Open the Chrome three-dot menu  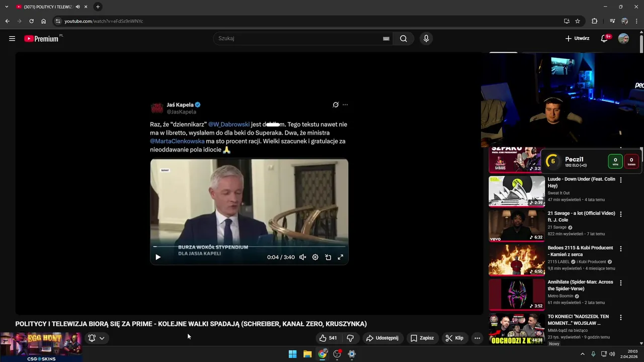pos(636,21)
